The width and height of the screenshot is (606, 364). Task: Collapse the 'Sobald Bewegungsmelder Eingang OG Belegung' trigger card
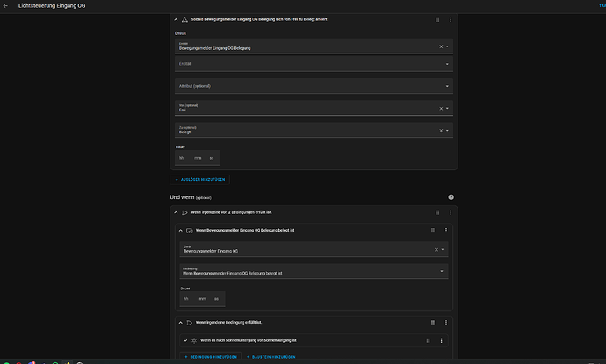(x=176, y=19)
